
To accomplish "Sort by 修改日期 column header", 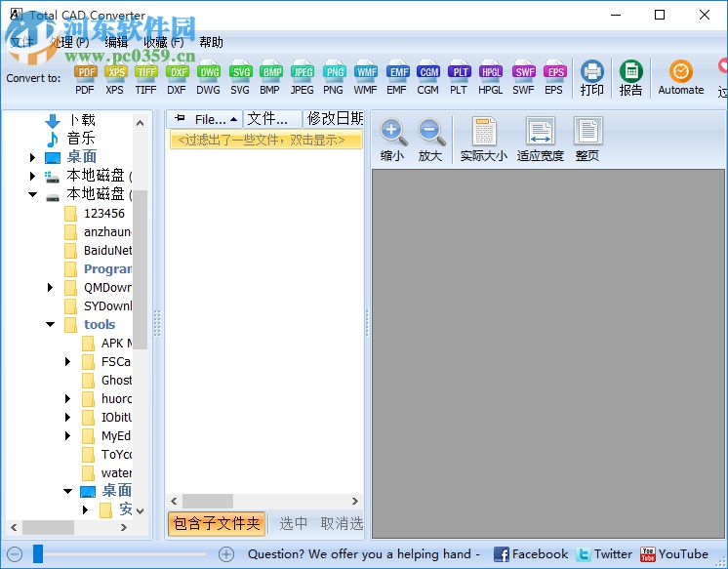I will coord(334,119).
